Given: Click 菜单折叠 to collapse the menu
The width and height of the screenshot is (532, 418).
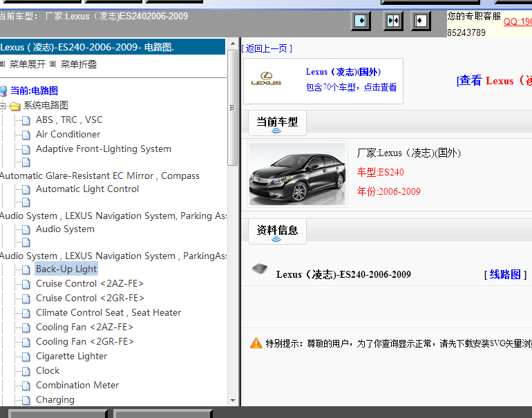Looking at the screenshot, I should [x=79, y=64].
